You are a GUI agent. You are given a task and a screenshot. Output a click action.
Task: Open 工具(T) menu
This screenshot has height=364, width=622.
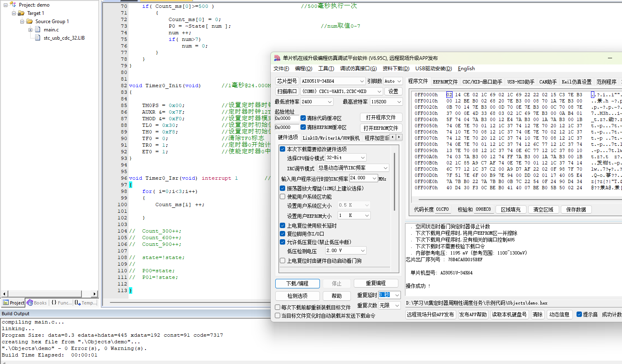coord(326,69)
